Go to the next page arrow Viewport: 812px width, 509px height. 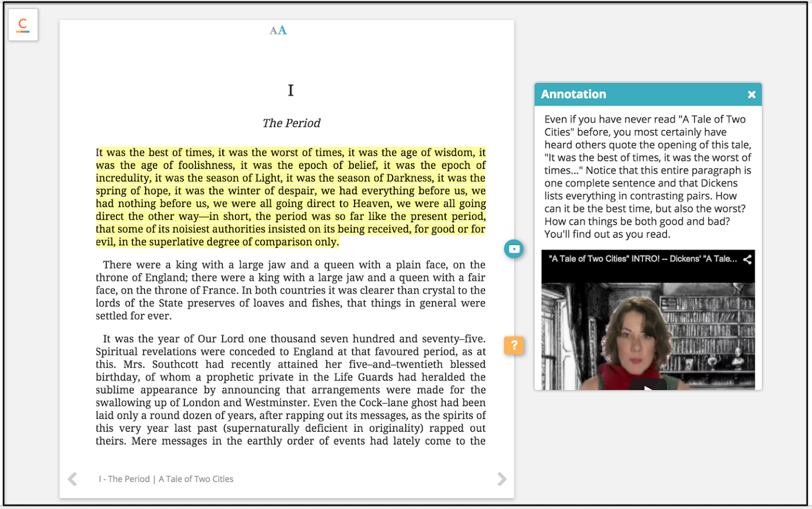[501, 479]
